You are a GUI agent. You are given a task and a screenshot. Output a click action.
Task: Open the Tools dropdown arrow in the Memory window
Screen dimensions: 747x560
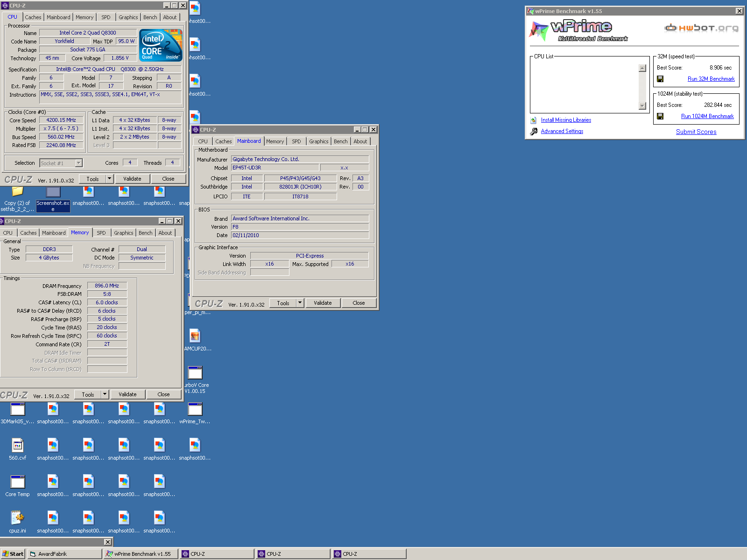point(105,394)
